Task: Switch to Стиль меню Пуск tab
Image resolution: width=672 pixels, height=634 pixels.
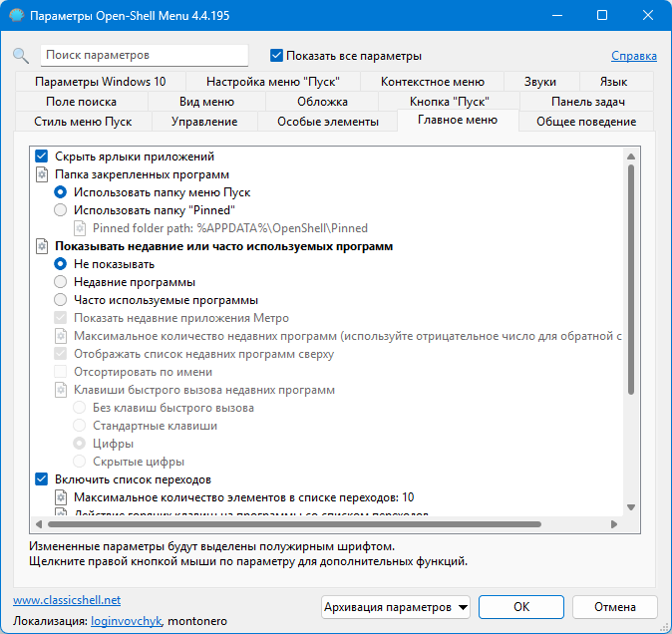Action: (83, 122)
